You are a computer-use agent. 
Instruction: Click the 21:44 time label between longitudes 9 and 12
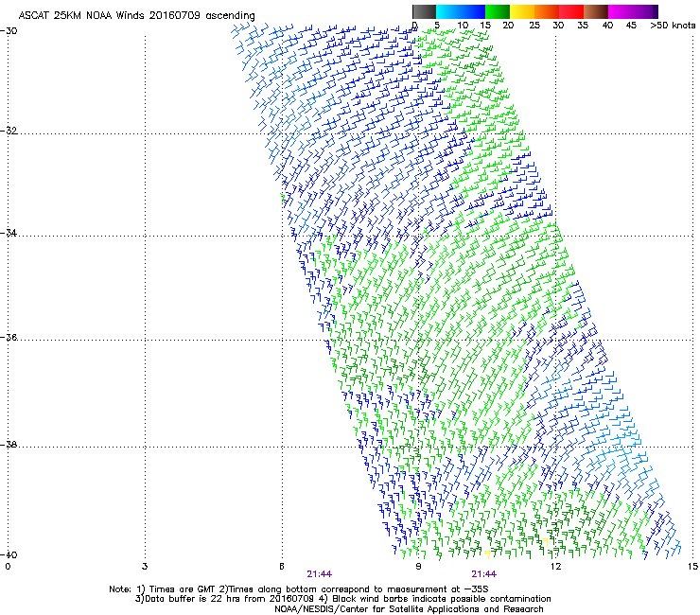click(x=484, y=574)
